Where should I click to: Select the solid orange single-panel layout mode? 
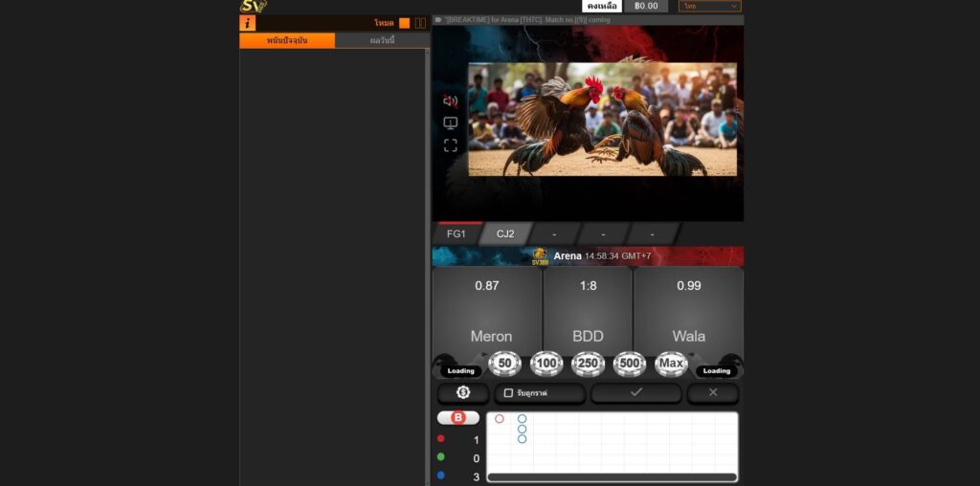tap(405, 23)
